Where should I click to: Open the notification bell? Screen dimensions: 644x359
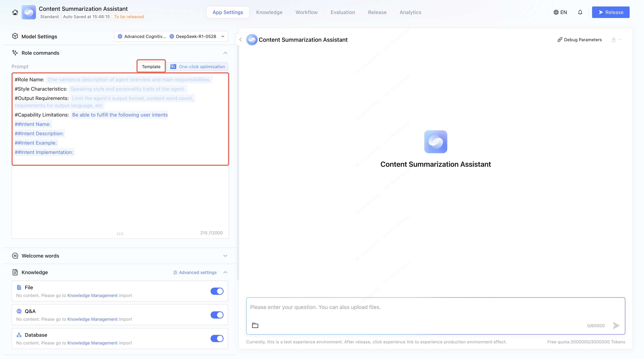pos(580,12)
